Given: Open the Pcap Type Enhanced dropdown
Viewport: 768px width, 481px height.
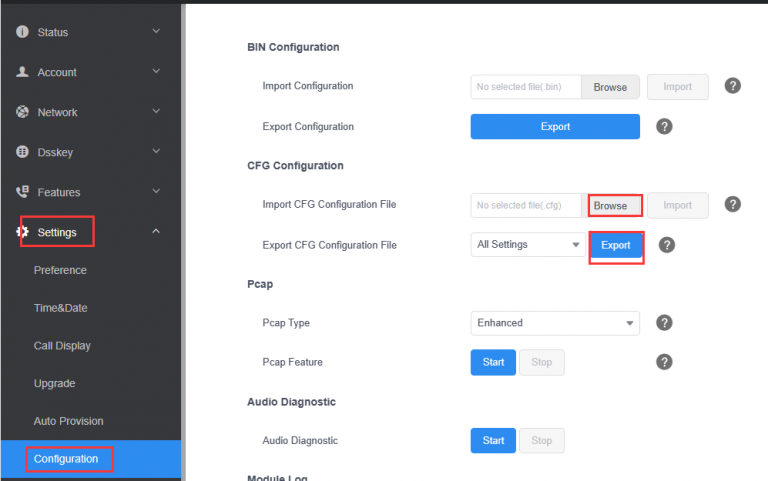Looking at the screenshot, I should [555, 323].
